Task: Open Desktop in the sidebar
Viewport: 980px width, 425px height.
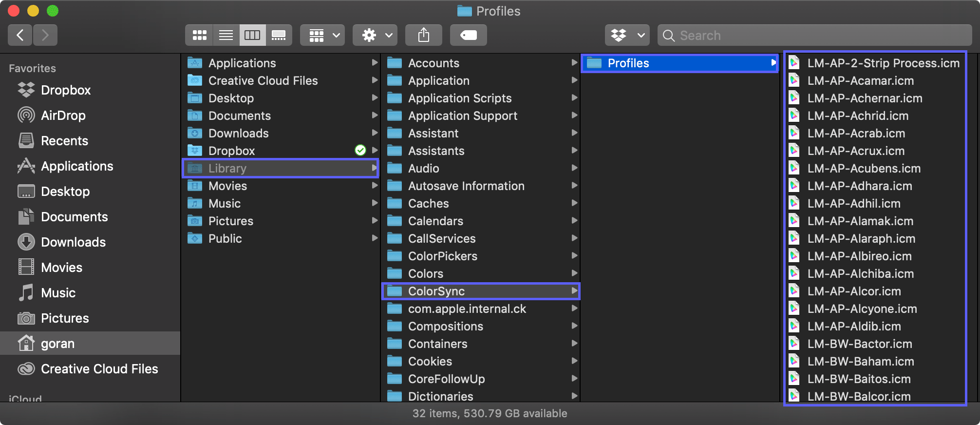Action: click(x=90, y=192)
